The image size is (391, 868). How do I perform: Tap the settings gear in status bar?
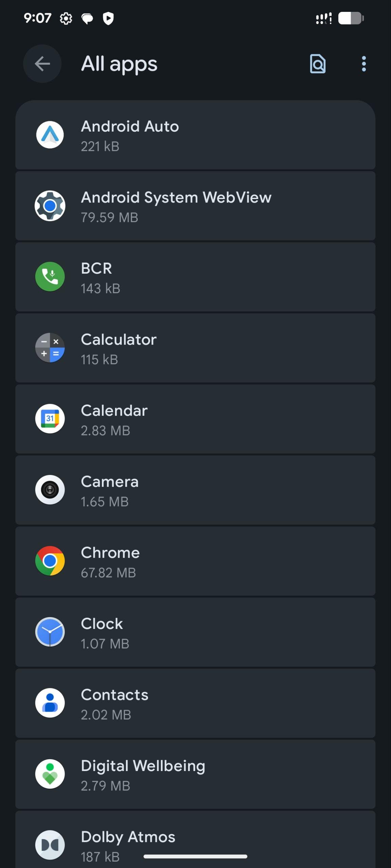(x=66, y=18)
